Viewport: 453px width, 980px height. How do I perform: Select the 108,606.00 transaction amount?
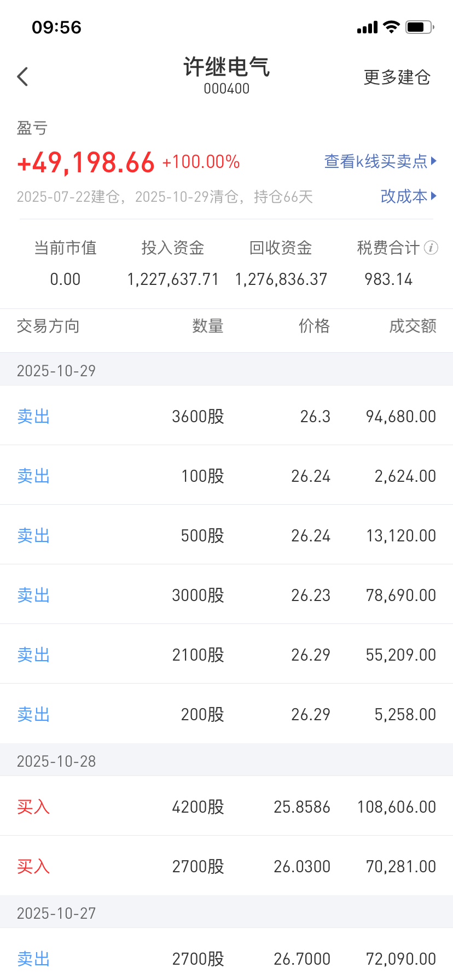(397, 807)
